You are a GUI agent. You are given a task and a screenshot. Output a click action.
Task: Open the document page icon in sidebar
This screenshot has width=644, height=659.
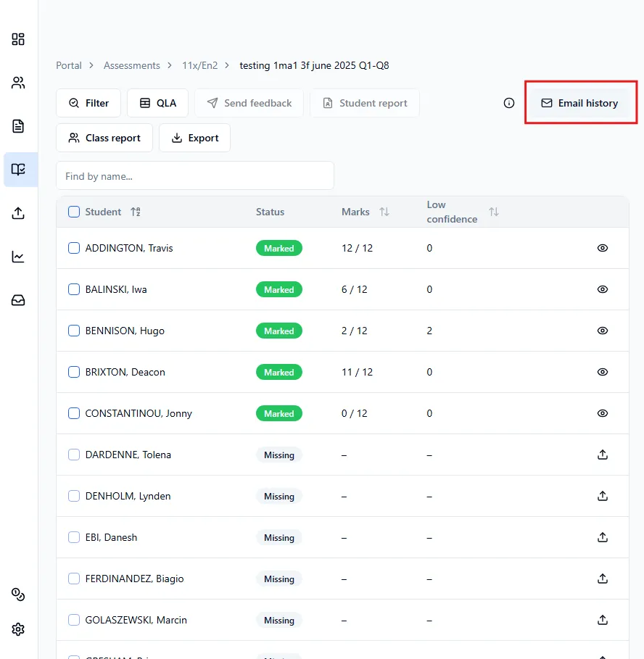(x=18, y=126)
